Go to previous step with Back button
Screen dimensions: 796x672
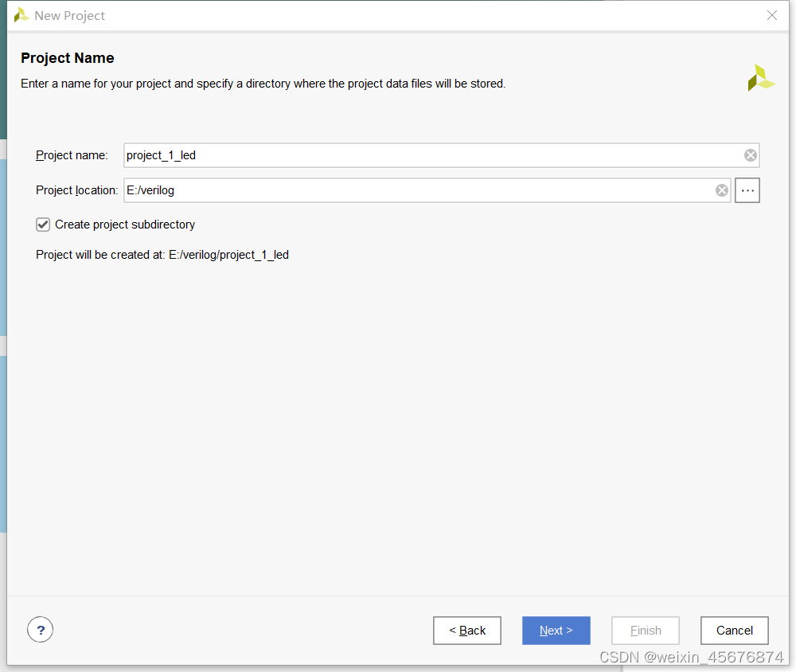[x=467, y=631]
